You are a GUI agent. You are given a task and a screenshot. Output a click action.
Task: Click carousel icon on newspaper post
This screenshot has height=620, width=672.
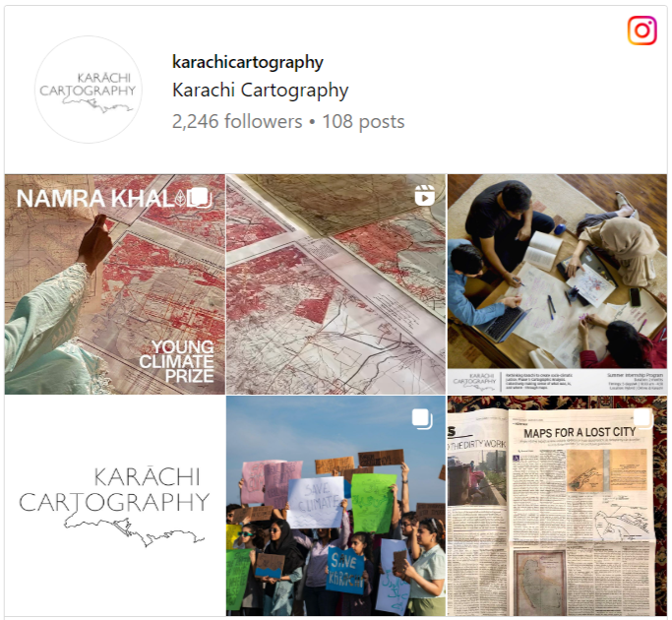point(643,418)
